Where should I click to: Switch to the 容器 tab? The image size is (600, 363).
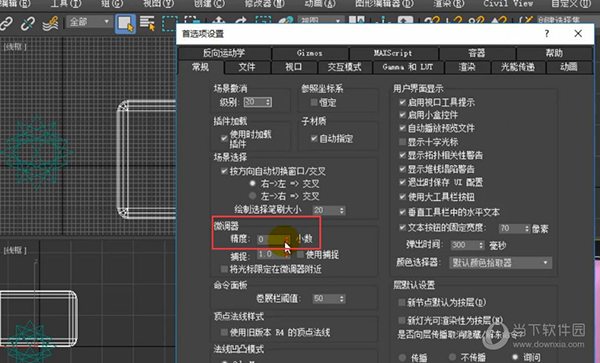click(x=477, y=53)
